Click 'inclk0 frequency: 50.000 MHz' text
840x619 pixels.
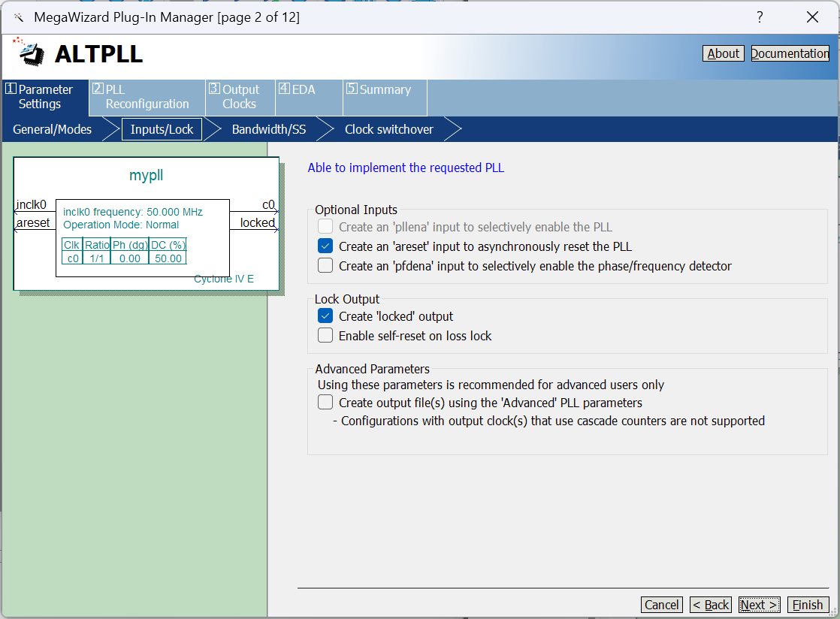(133, 212)
